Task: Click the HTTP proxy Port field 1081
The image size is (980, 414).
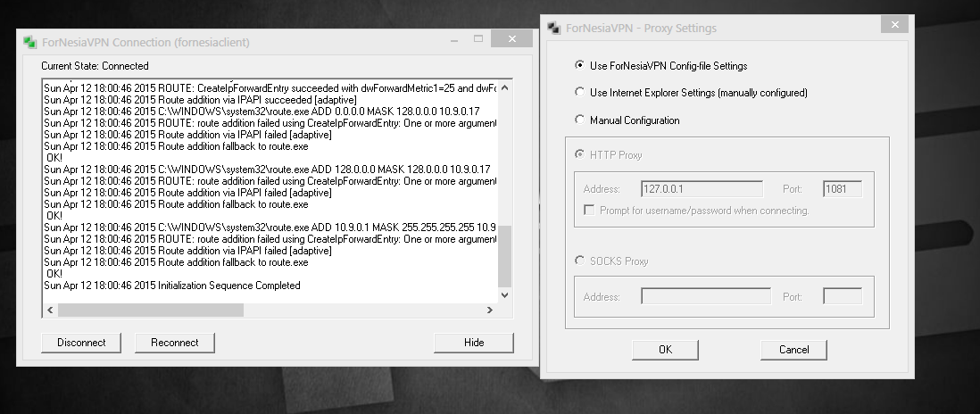Action: click(x=843, y=189)
